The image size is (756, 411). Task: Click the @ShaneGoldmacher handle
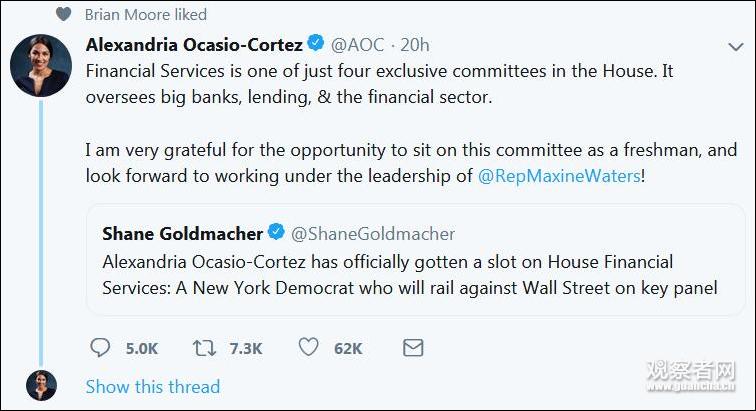[x=373, y=233]
